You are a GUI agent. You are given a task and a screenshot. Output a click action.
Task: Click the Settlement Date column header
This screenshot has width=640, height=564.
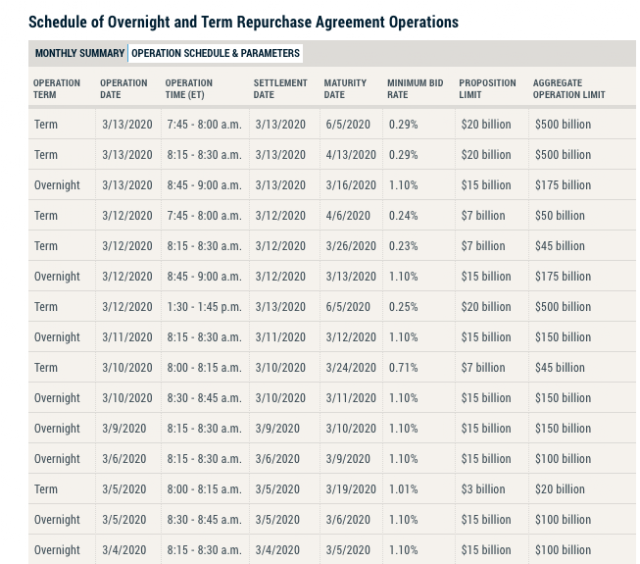280,89
